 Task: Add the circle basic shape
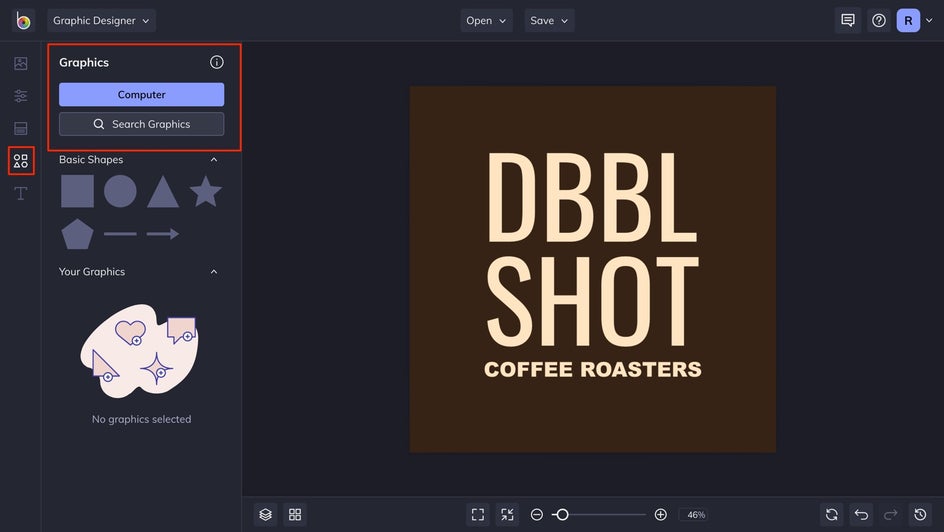pos(120,191)
